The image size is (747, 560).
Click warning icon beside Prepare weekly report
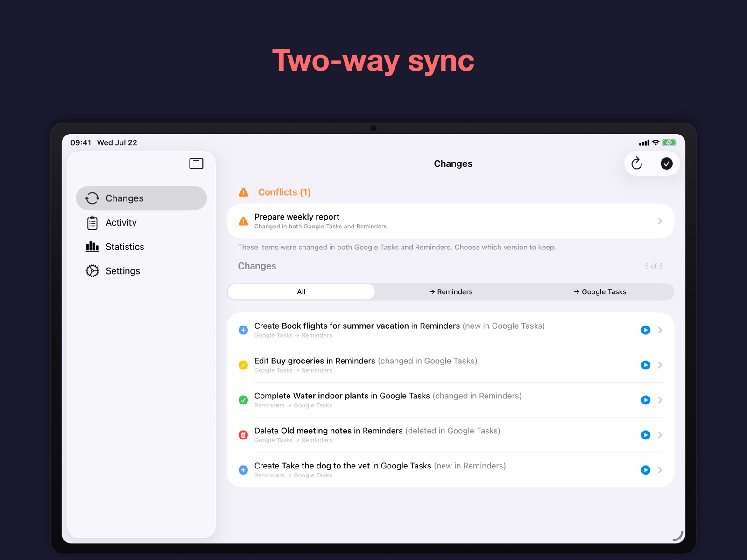point(243,221)
